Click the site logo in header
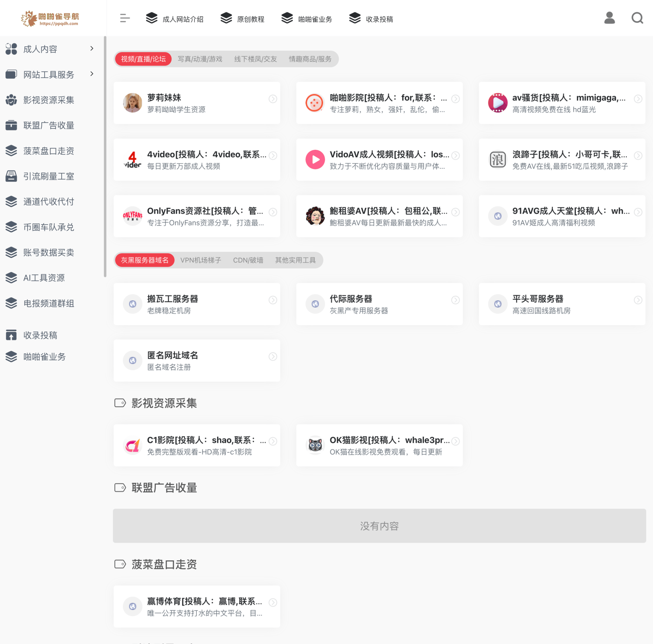This screenshot has height=644, width=653. pyautogui.click(x=50, y=18)
